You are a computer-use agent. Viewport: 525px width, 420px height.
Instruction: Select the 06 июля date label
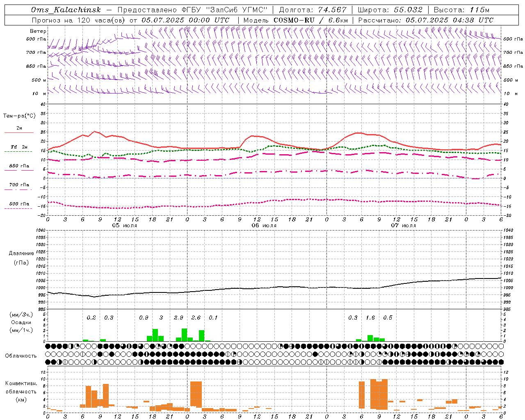click(264, 226)
